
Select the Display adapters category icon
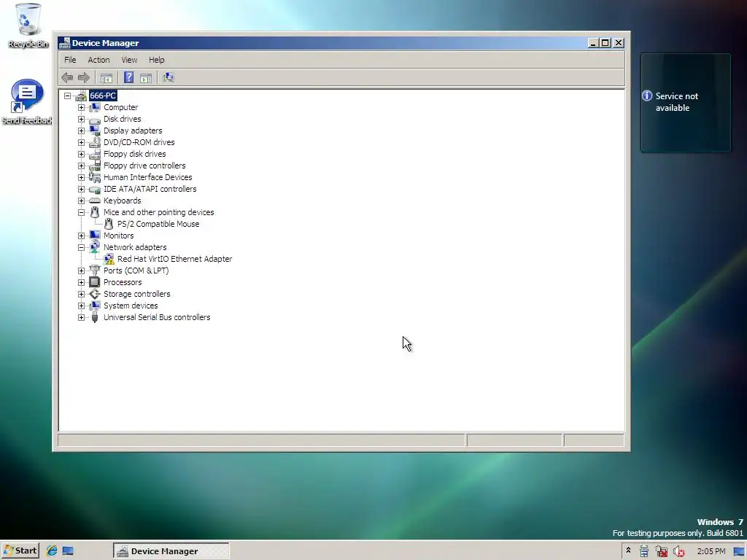click(x=95, y=131)
